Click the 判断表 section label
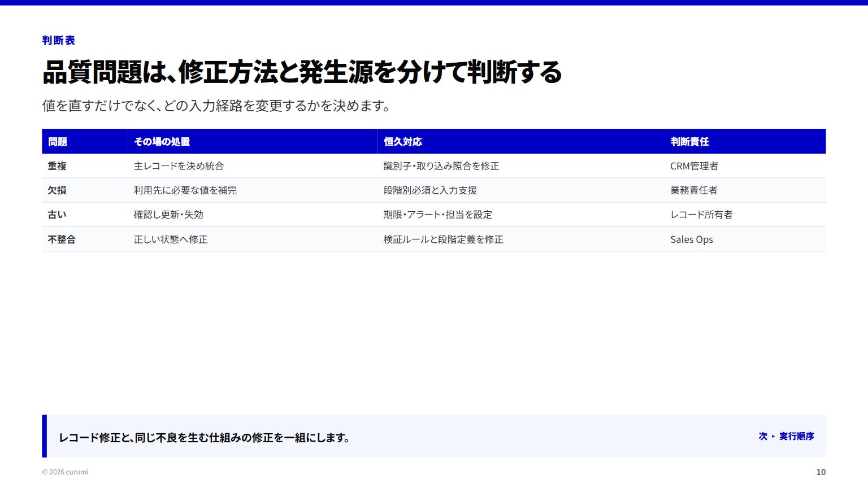This screenshot has height=488, width=868. tap(58, 40)
